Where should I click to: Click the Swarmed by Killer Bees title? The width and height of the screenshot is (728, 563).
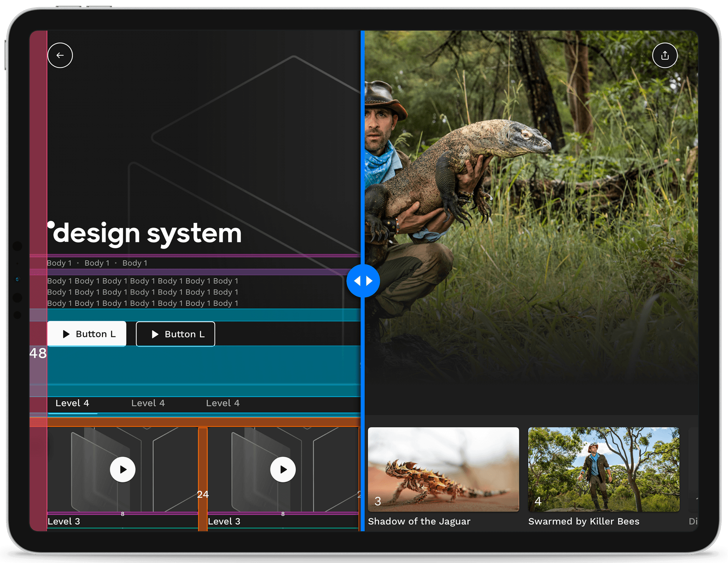coord(584,521)
